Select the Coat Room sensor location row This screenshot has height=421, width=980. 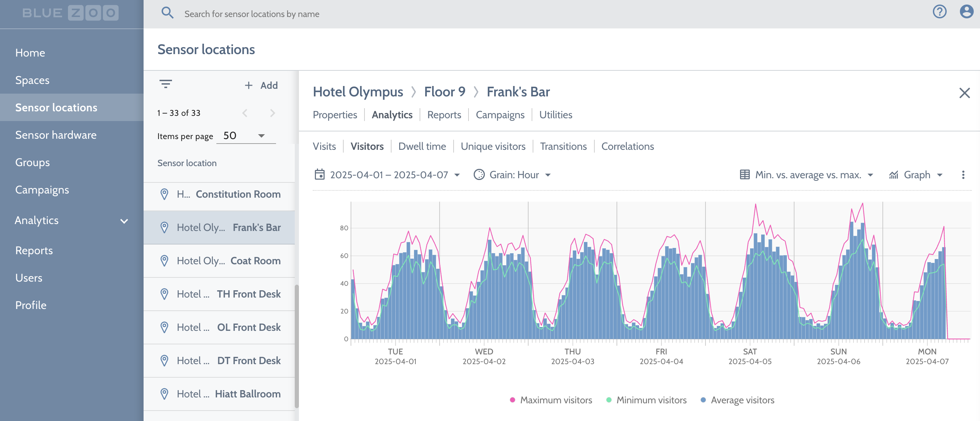coord(219,261)
